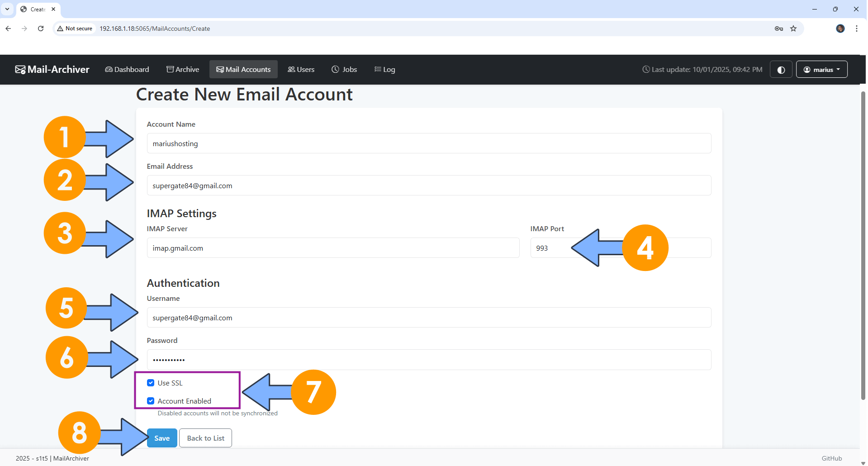Open browser three-dot menu

(x=857, y=29)
